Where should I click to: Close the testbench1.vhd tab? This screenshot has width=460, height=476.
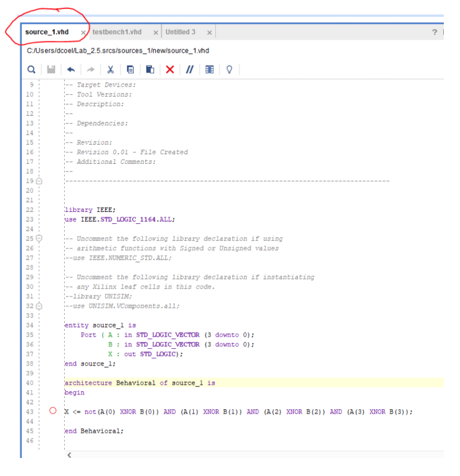155,32
